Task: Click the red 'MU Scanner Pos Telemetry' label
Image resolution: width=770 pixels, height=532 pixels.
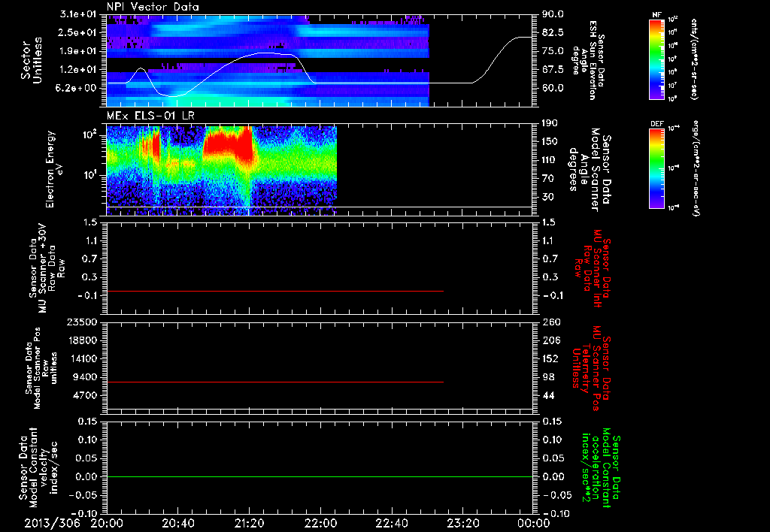Action: point(592,368)
